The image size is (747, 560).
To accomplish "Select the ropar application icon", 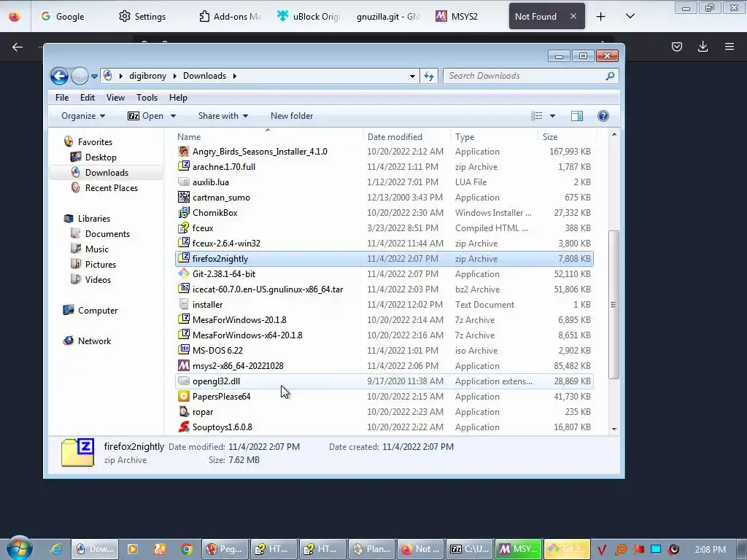I will (183, 411).
